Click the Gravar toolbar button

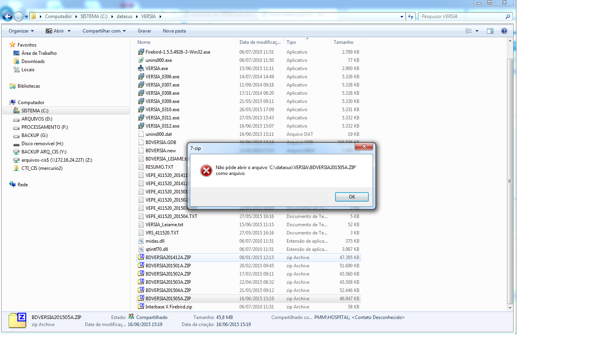[144, 31]
